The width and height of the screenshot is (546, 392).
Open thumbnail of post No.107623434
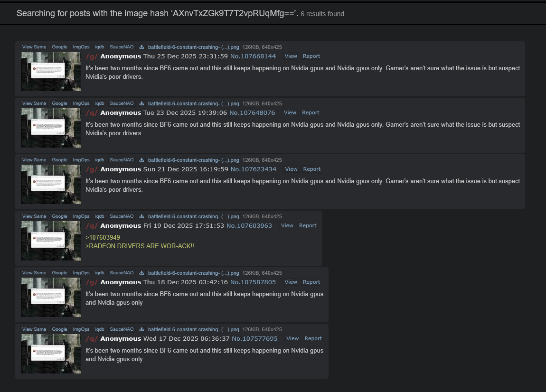tap(51, 184)
